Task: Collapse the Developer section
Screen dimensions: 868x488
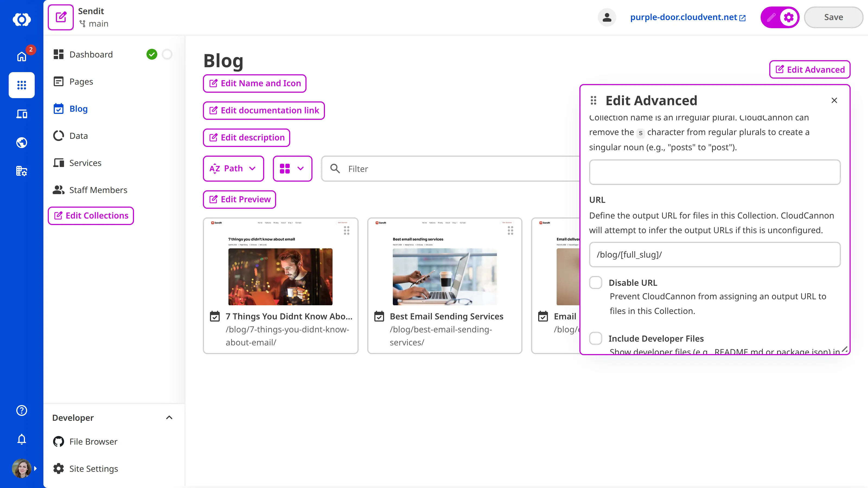Action: pyautogui.click(x=169, y=417)
